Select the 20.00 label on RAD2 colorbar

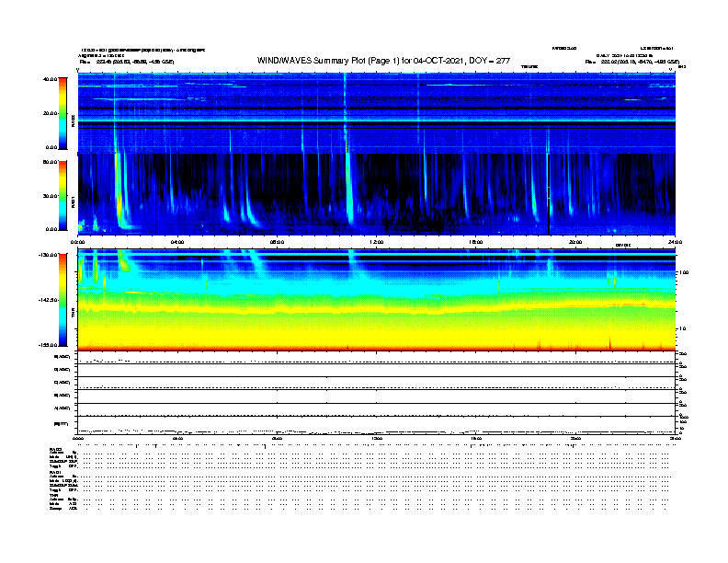[x=51, y=113]
